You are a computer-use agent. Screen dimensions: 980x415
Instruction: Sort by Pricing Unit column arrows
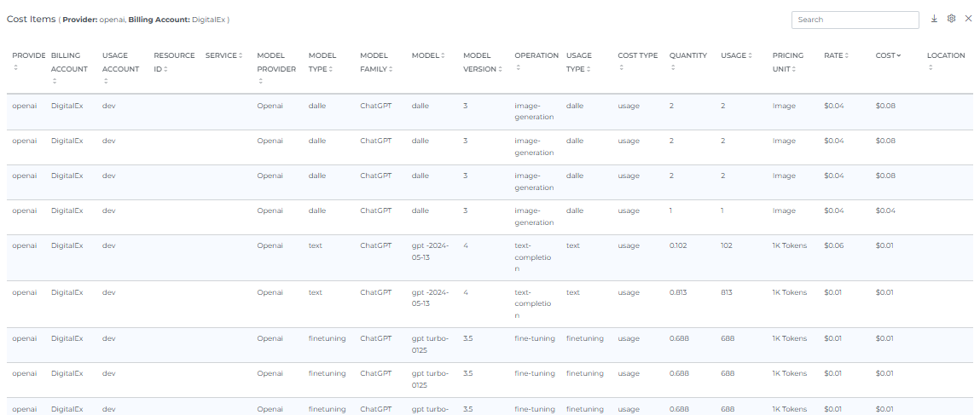point(793,69)
